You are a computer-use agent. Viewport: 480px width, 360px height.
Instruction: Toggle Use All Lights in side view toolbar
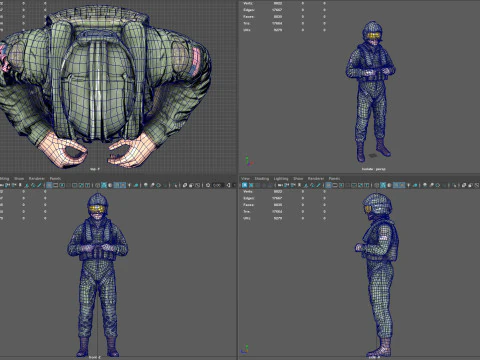pyautogui.click(x=408, y=185)
